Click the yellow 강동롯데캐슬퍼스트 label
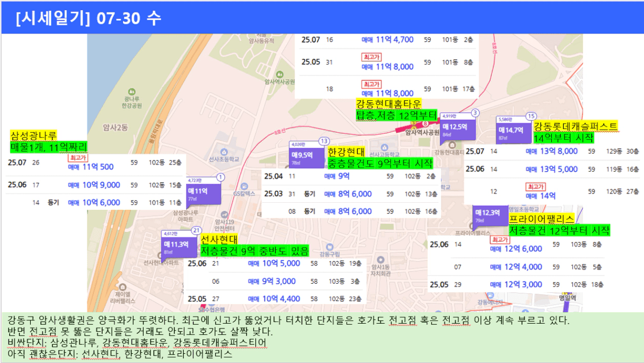This screenshot has width=644, height=363. point(575,126)
